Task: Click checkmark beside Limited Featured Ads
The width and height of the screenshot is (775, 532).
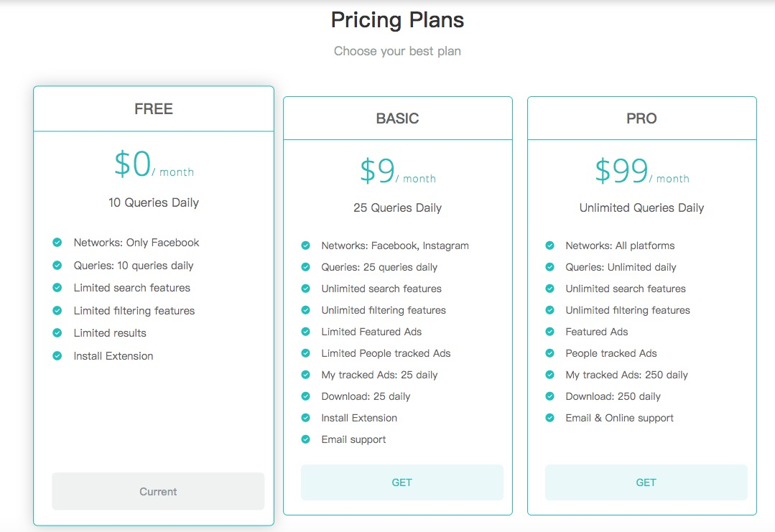Action: 305,332
